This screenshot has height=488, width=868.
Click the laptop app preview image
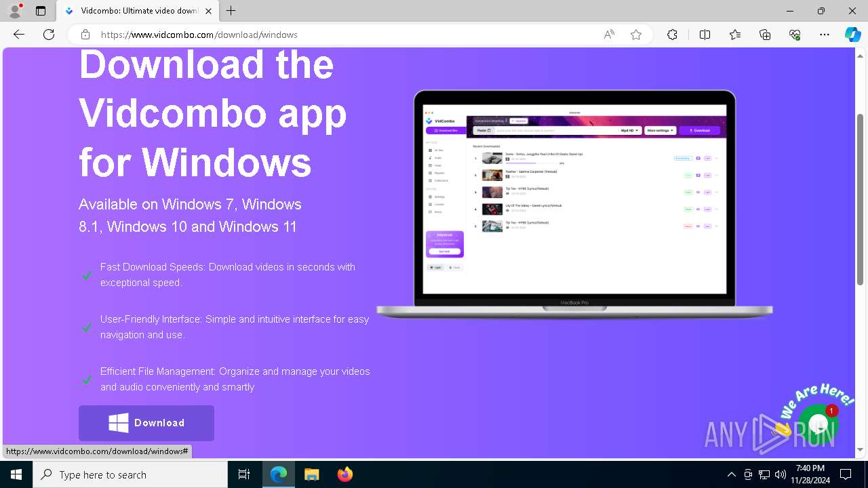click(574, 203)
